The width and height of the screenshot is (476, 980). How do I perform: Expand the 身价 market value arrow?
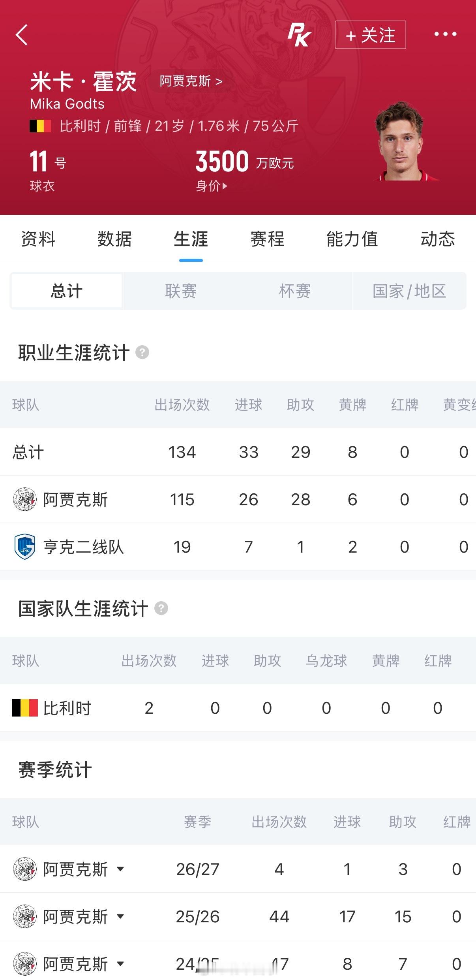pyautogui.click(x=225, y=186)
